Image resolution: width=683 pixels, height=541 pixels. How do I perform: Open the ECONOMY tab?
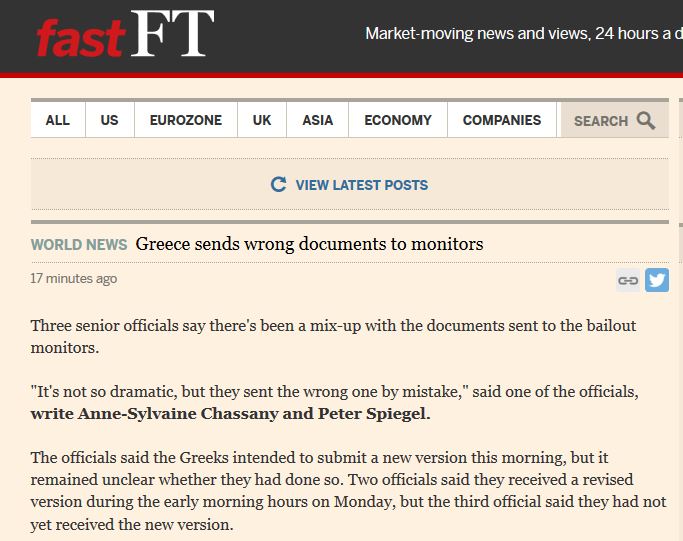pyautogui.click(x=398, y=120)
